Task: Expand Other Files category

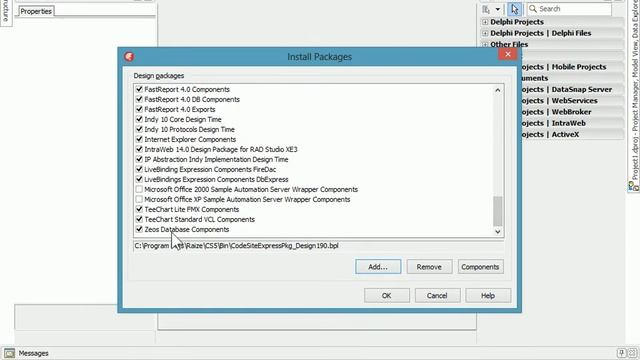Action: point(485,44)
